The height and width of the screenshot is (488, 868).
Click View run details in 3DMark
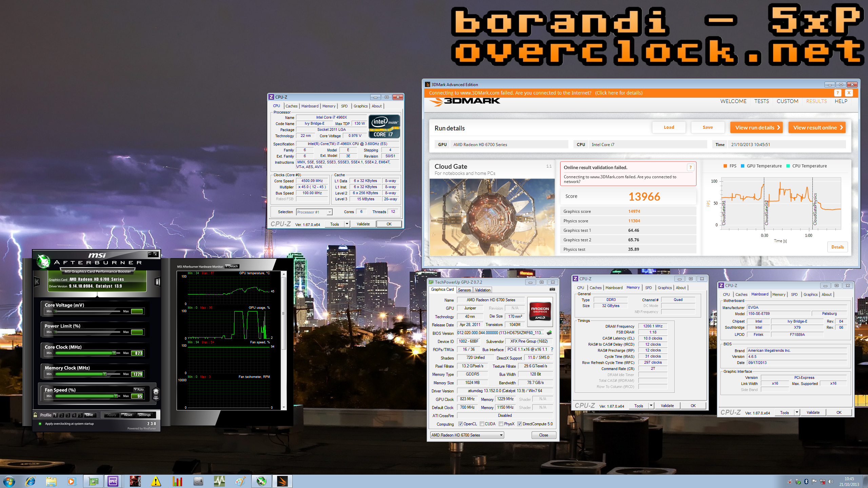coord(756,127)
